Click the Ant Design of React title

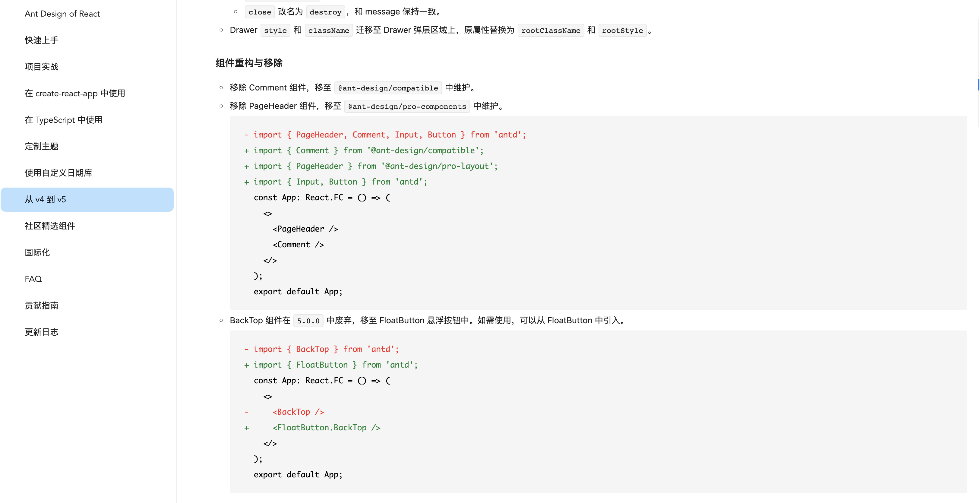coord(62,13)
